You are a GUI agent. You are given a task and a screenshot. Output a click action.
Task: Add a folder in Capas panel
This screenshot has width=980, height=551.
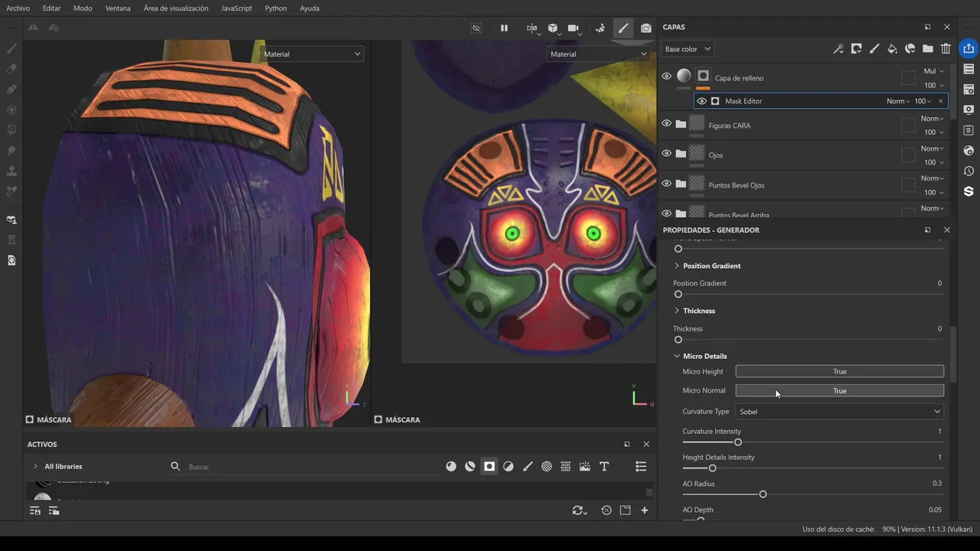pos(928,49)
